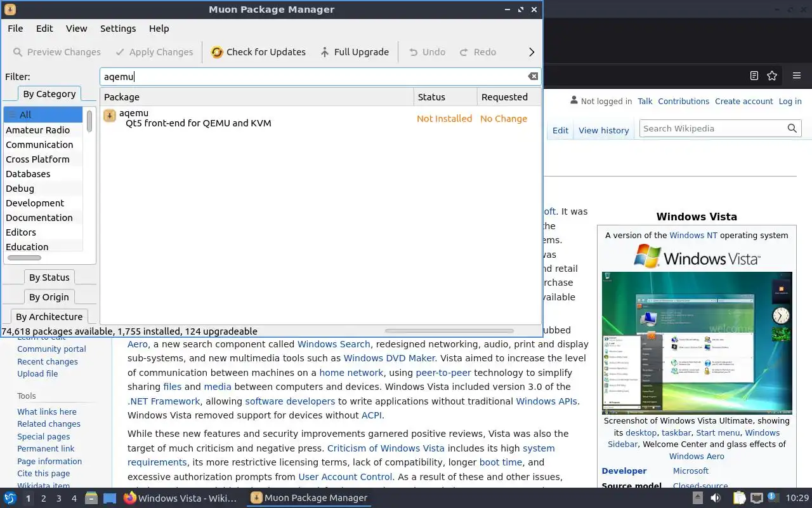812x508 pixels.
Task: Clear the filter text with the clear icon
Action: click(x=533, y=76)
